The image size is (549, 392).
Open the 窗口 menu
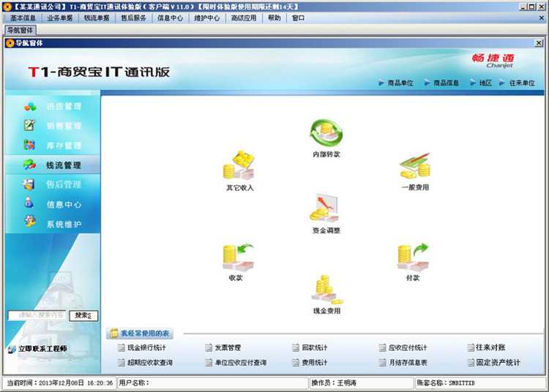coord(298,18)
